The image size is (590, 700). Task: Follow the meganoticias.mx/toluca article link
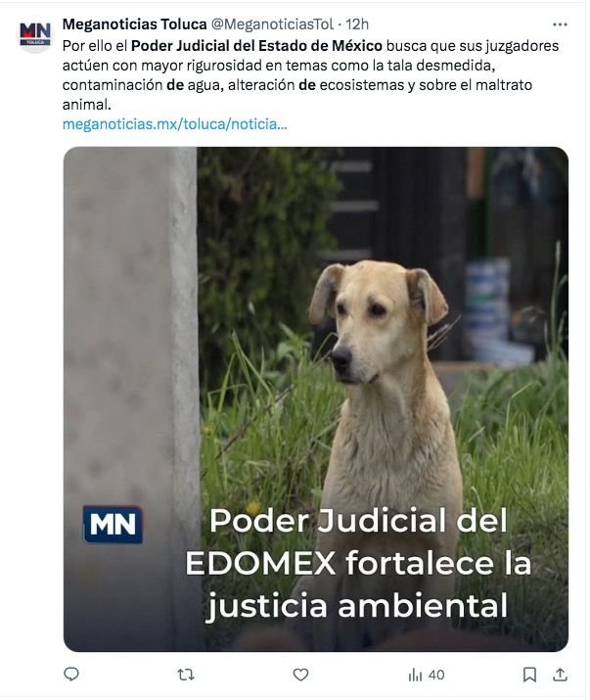point(174,124)
